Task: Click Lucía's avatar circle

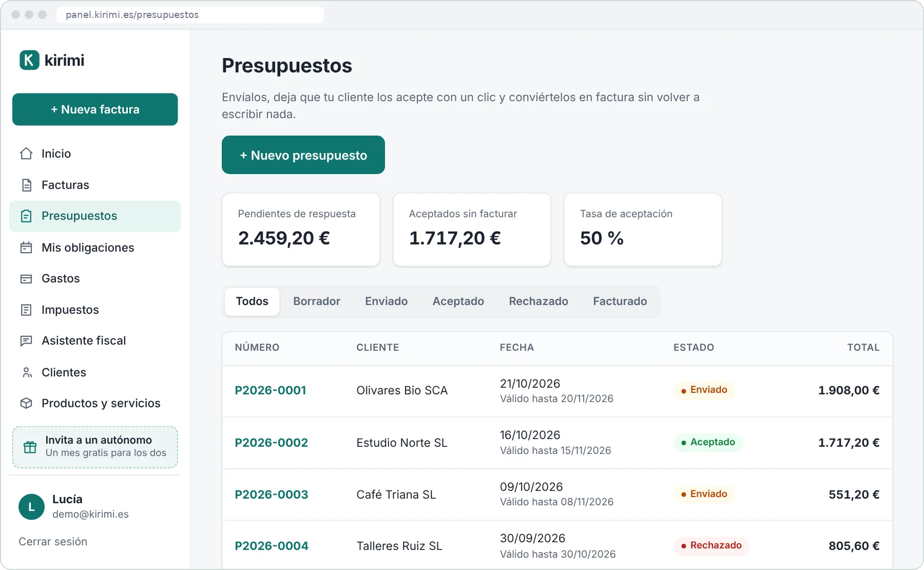Action: pyautogui.click(x=31, y=507)
